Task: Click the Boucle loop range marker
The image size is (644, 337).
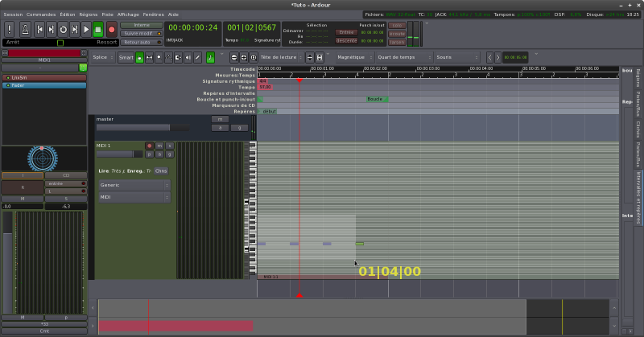Action: pos(377,100)
